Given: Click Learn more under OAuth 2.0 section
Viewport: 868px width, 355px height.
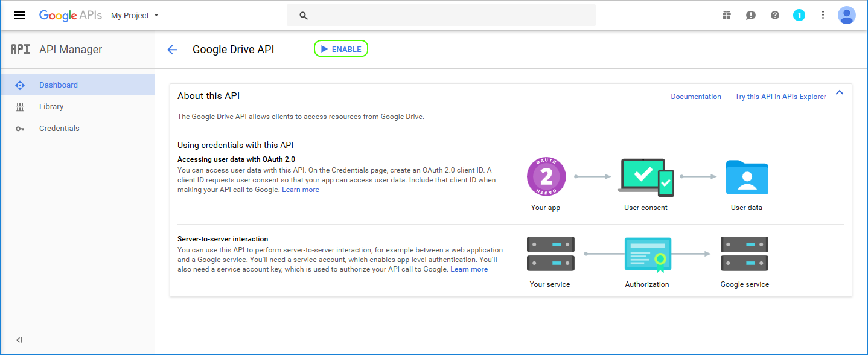Looking at the screenshot, I should pyautogui.click(x=301, y=190).
